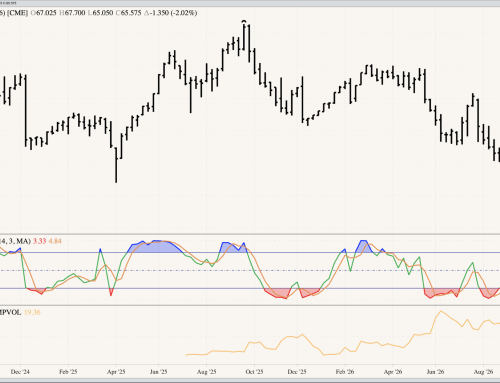
Task: Click the Oct '25 date axis label
Action: 254,372
